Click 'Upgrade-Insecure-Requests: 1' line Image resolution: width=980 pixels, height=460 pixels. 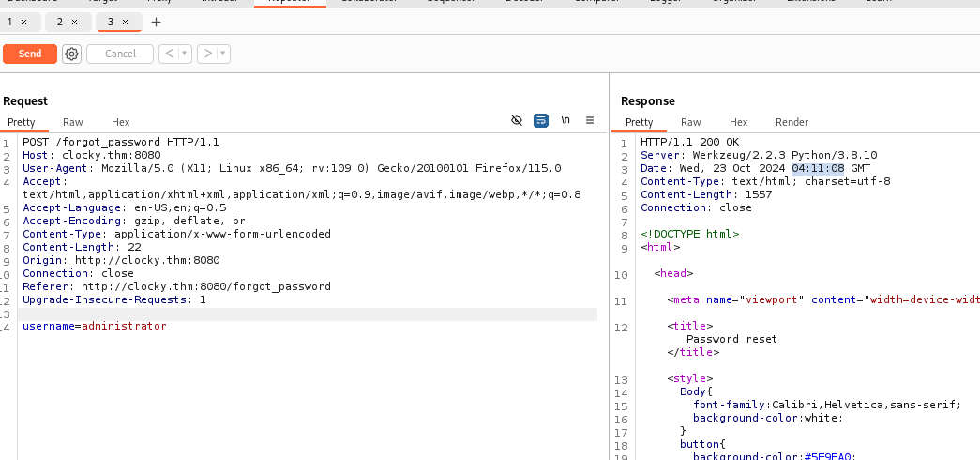[x=114, y=299]
